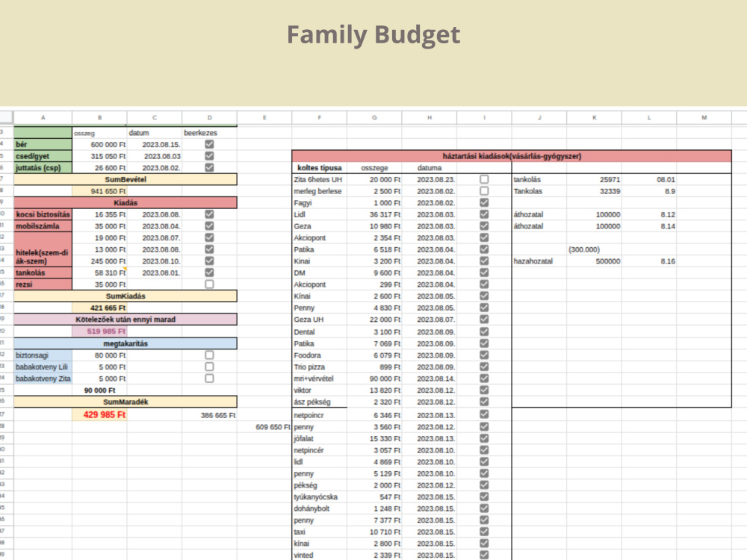
Task: Select the kocsi biztosítás cell
Action: [x=43, y=214]
